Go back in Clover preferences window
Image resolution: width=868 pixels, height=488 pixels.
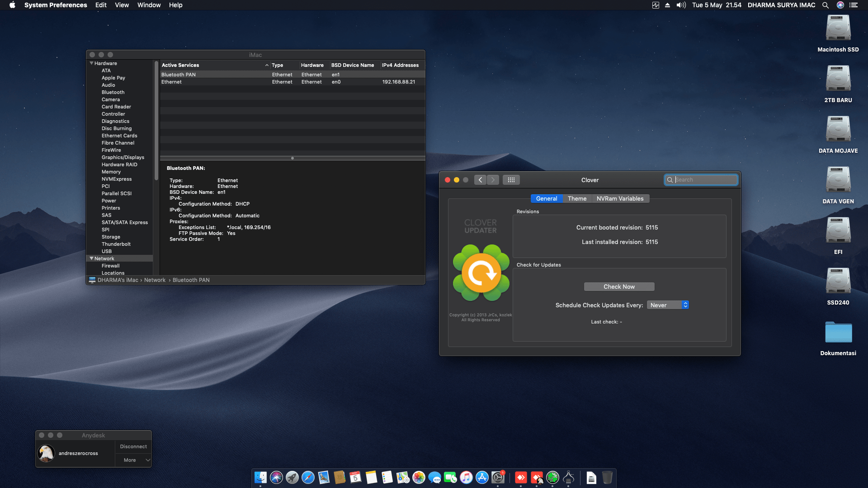tap(480, 180)
